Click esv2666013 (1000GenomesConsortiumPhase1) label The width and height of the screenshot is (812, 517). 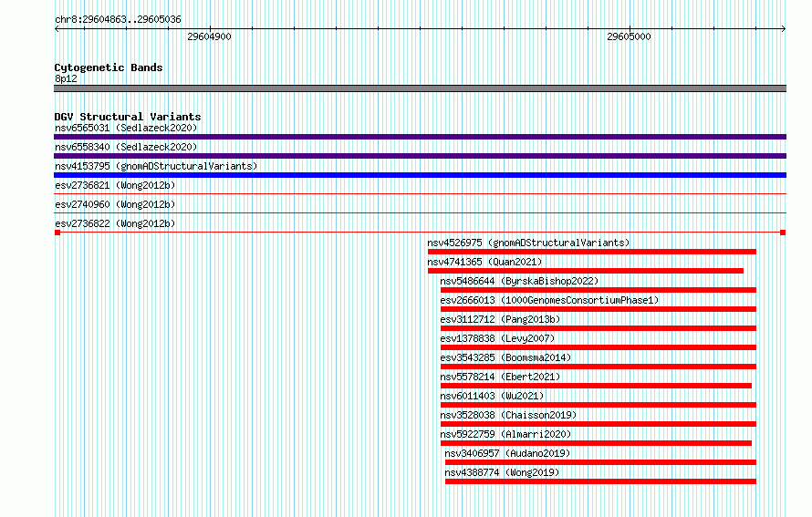point(549,300)
